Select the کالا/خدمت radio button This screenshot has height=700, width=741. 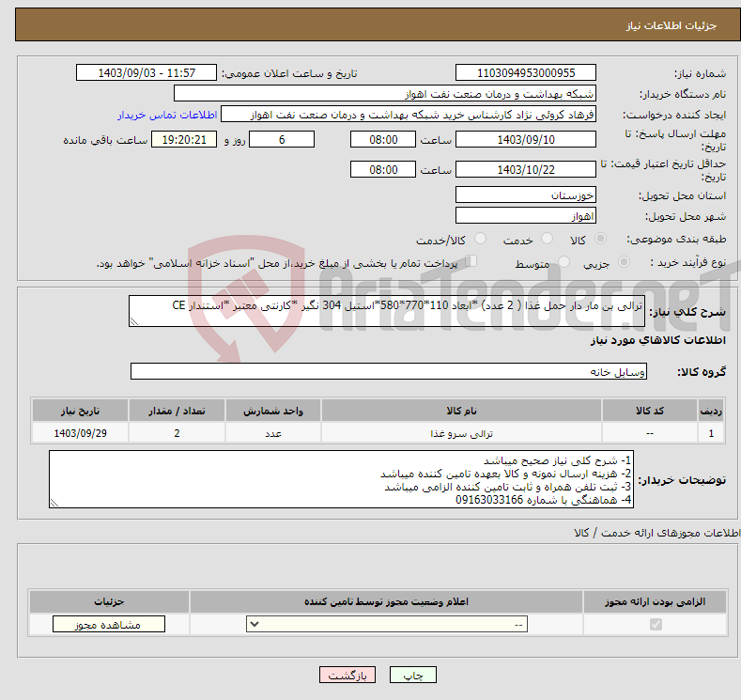480,239
